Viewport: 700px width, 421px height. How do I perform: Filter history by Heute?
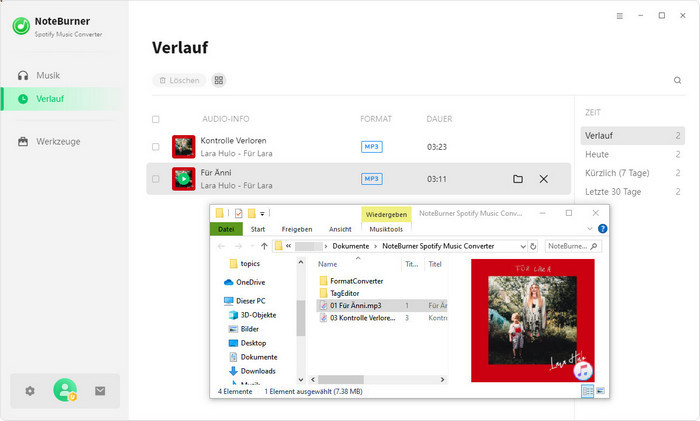coord(633,154)
